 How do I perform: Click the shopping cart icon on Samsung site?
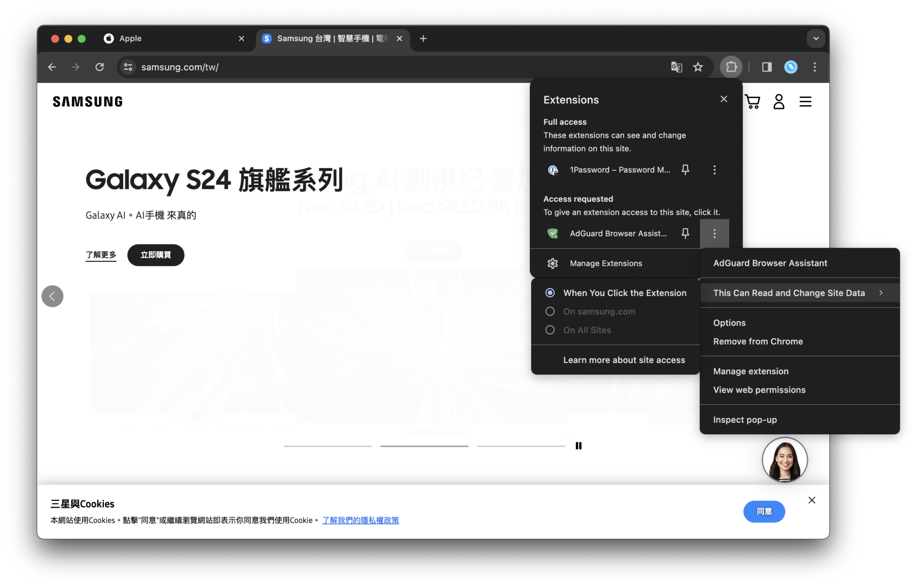(x=752, y=102)
